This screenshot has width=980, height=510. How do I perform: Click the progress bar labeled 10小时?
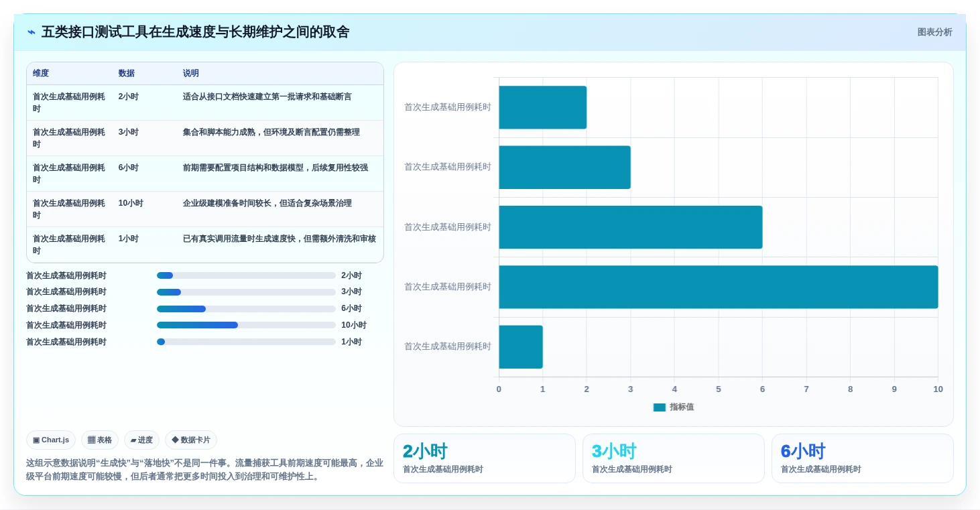click(x=246, y=325)
